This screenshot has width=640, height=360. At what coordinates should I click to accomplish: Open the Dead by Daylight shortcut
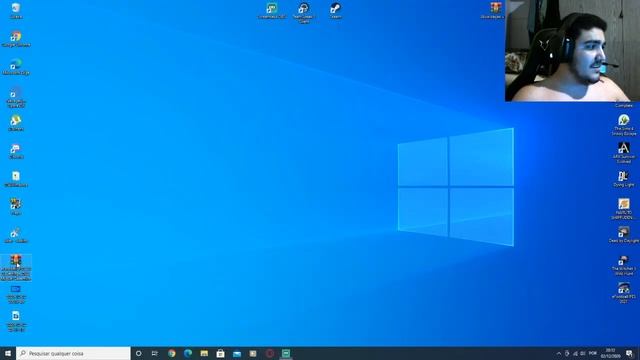[x=624, y=235]
